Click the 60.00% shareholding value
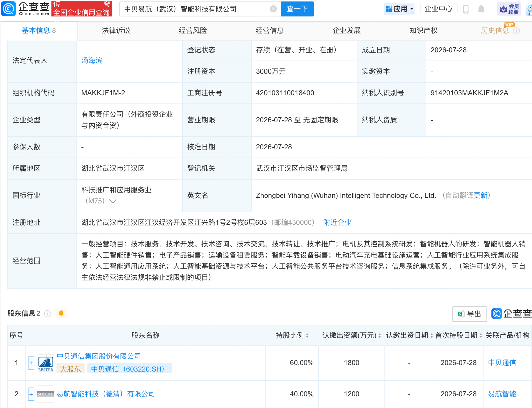The width and height of the screenshot is (532, 408). point(302,363)
